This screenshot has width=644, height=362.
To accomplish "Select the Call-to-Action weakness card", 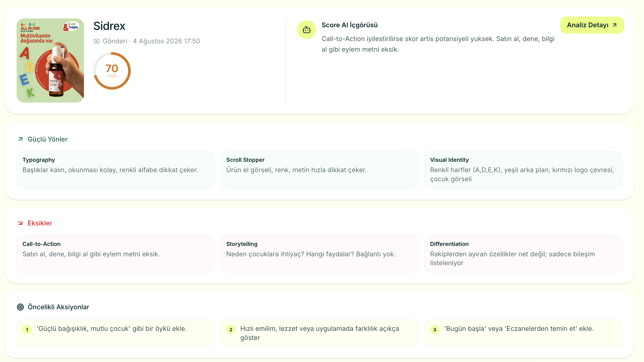I will 116,254.
